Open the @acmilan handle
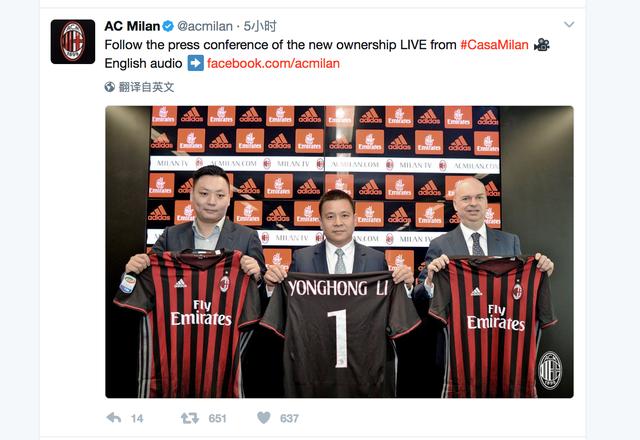640x440 pixels. [205, 26]
